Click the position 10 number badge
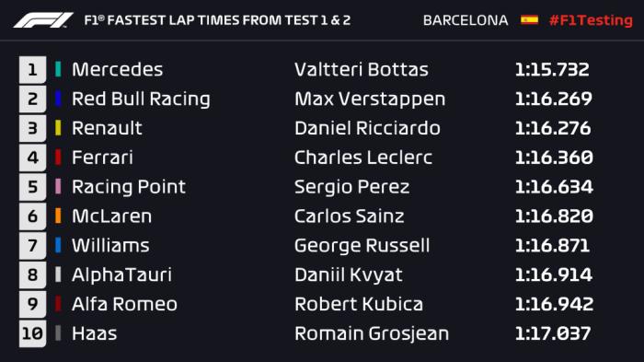Screen dimensions: 644x362 pyautogui.click(x=32, y=333)
